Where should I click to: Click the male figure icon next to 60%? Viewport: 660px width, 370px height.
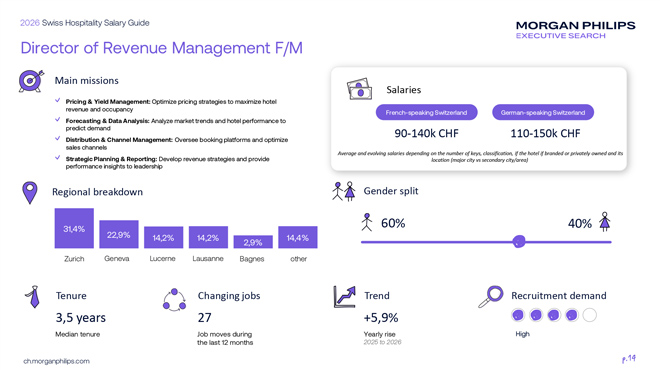(x=367, y=222)
